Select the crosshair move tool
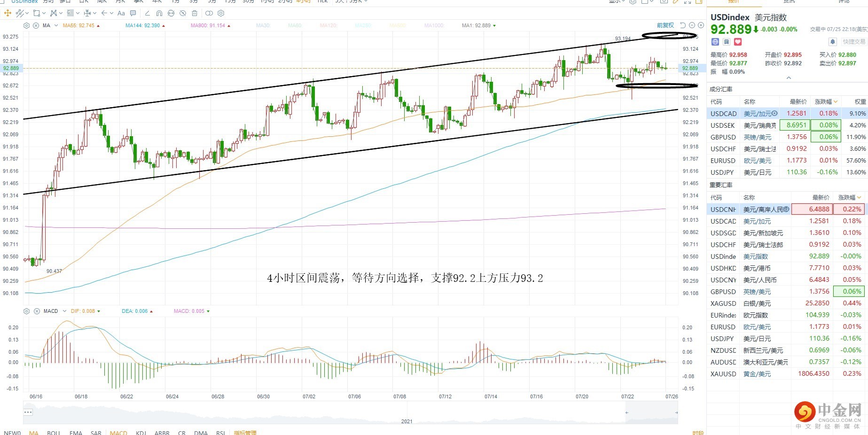The image size is (868, 435). [x=8, y=13]
